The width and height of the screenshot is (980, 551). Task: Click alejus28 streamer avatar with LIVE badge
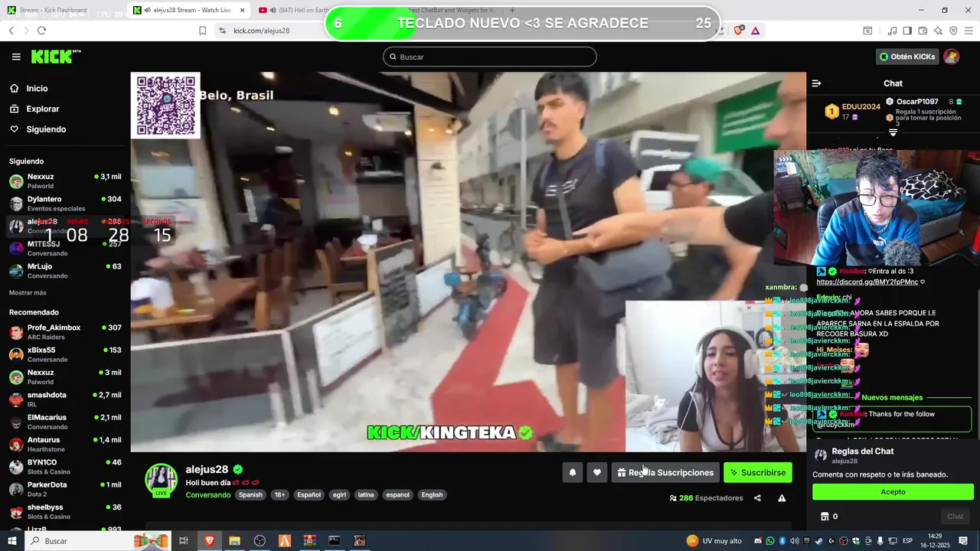162,481
